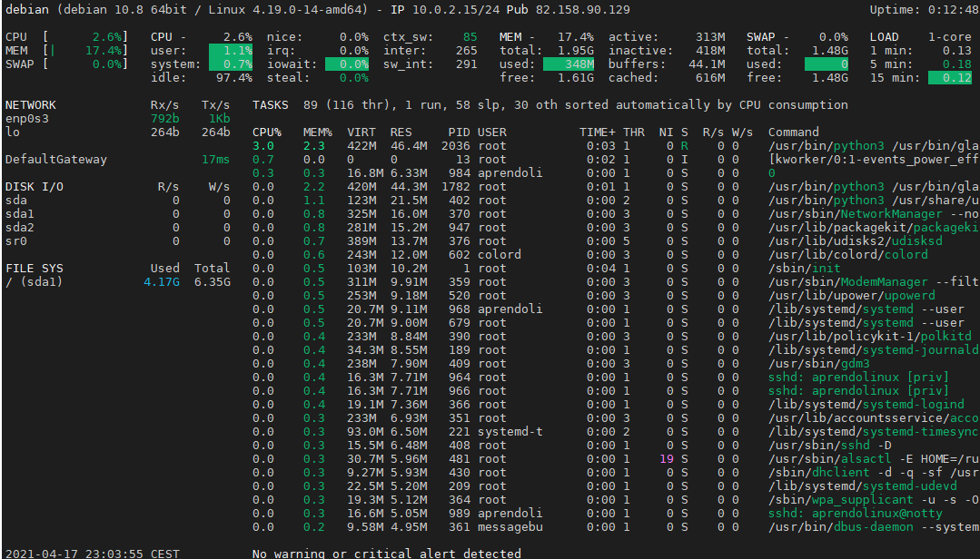Sort processes by the Command column
The image size is (980, 559).
(796, 132)
